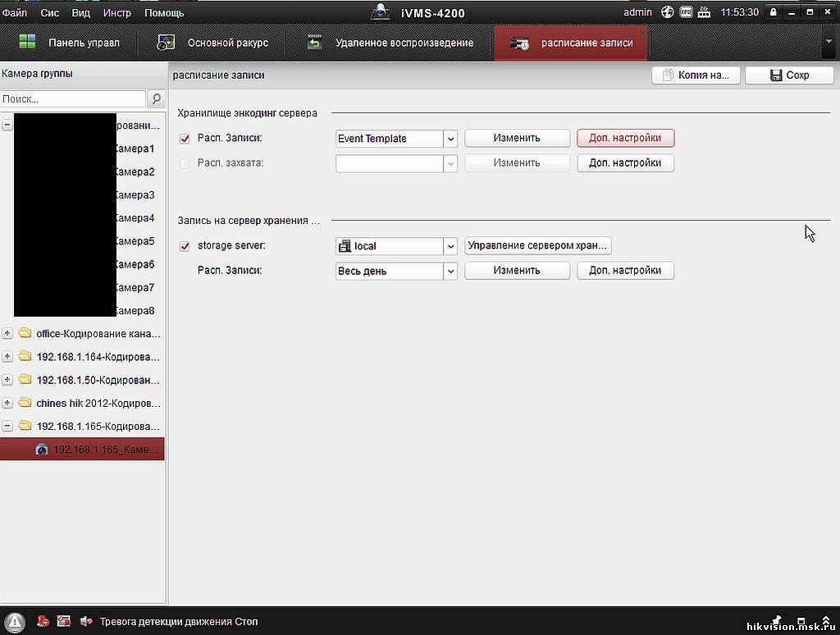The width and height of the screenshot is (840, 635).
Task: Click the Удаленное воспроизведение playback icon
Action: click(x=314, y=42)
